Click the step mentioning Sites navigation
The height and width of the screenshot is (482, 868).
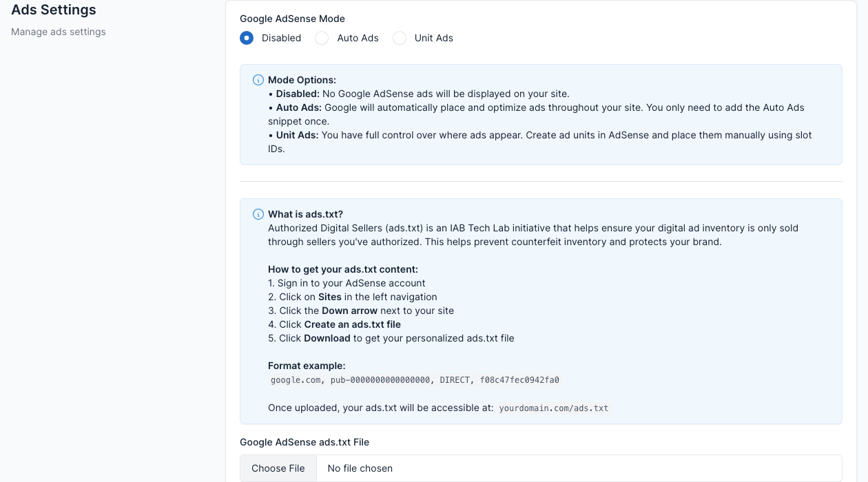click(353, 297)
